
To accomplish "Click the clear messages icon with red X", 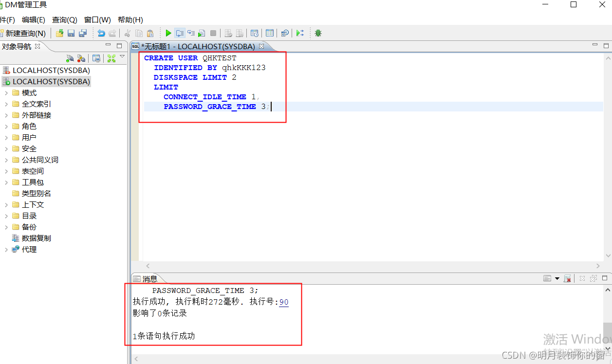I will click(567, 278).
